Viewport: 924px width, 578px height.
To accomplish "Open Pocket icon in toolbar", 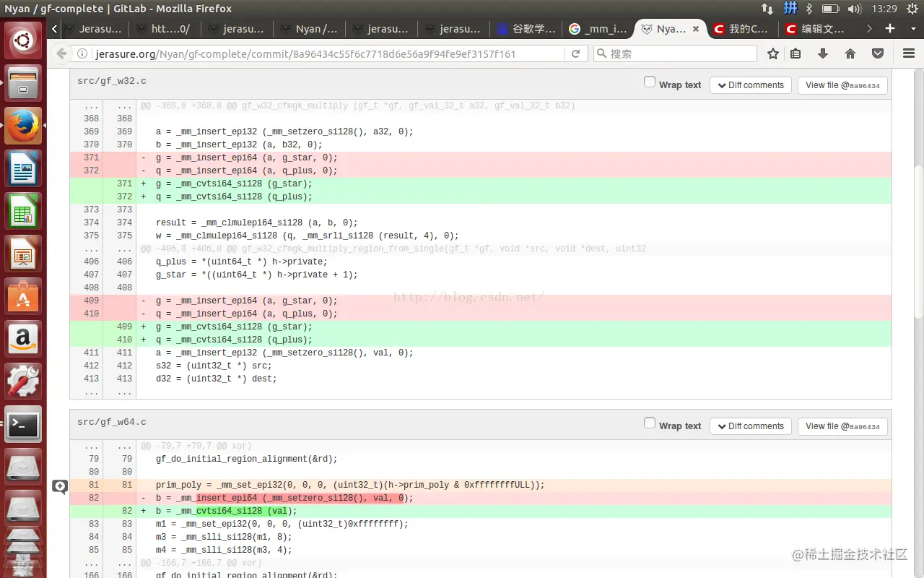I will tap(878, 53).
